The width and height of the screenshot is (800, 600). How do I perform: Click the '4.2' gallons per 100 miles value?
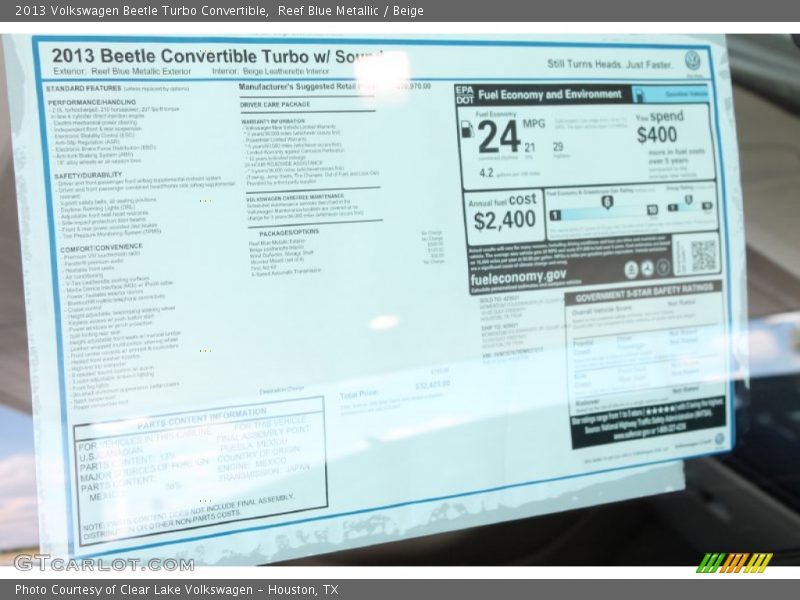click(486, 173)
